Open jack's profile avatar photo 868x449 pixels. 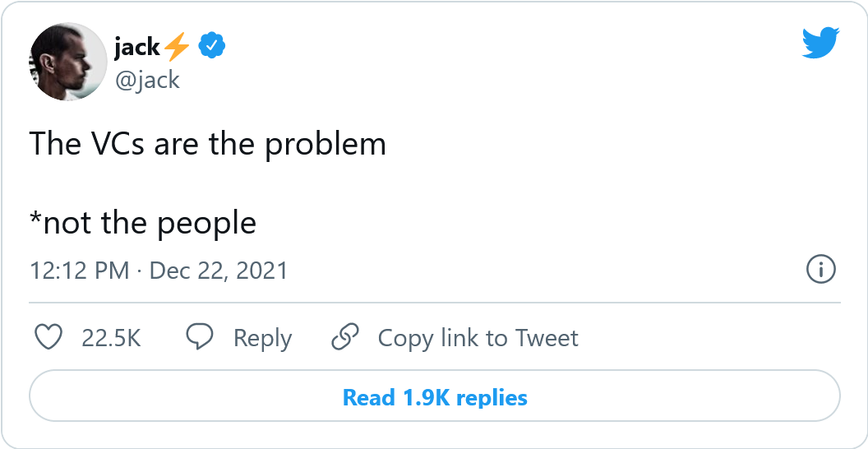(x=68, y=62)
